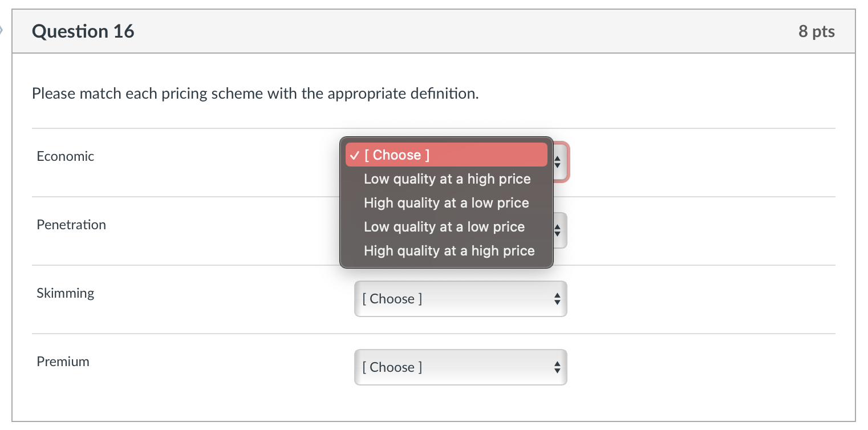This screenshot has width=868, height=430.
Task: Select 'Low quality at a low price'
Action: pos(444,226)
